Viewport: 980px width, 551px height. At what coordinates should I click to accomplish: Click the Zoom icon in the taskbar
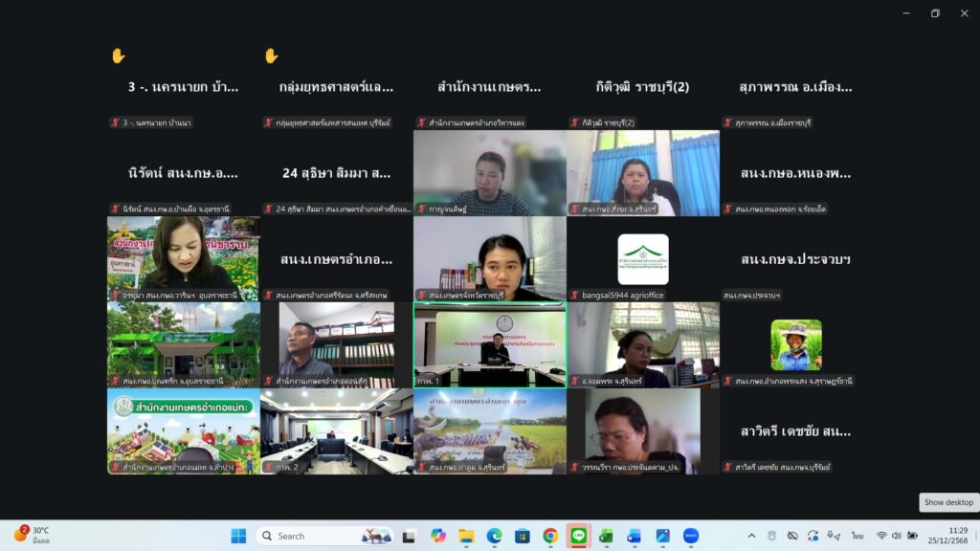pyautogui.click(x=691, y=536)
